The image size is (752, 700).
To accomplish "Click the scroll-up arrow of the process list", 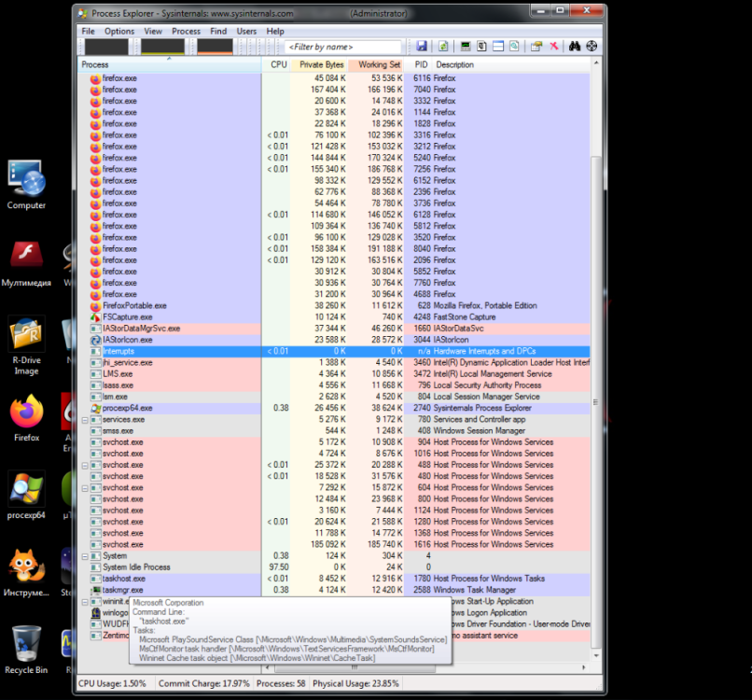I will (596, 63).
